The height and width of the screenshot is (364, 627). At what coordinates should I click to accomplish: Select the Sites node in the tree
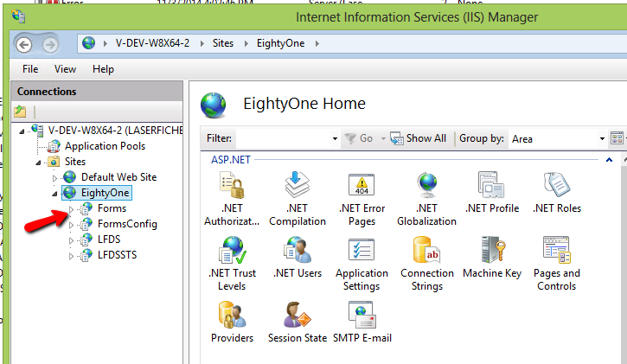coord(75,162)
